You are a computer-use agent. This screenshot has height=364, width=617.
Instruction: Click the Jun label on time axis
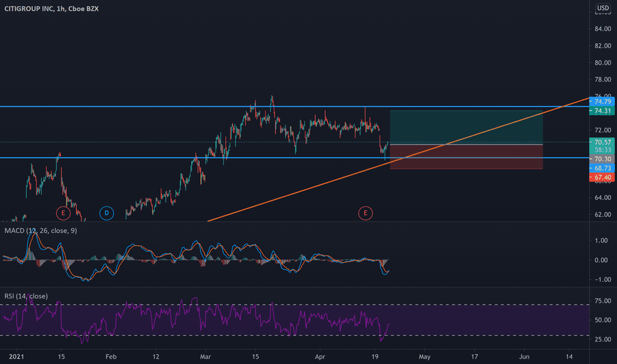524,357
